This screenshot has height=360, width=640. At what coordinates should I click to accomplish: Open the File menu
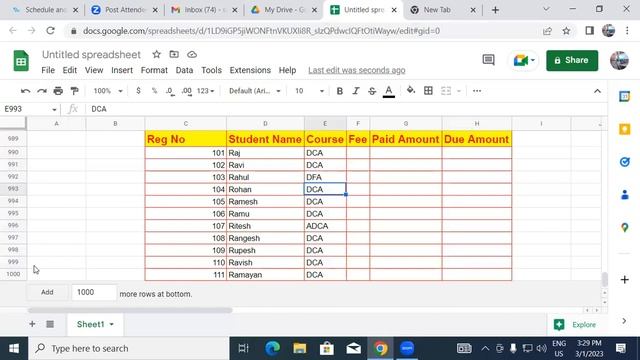pos(48,70)
